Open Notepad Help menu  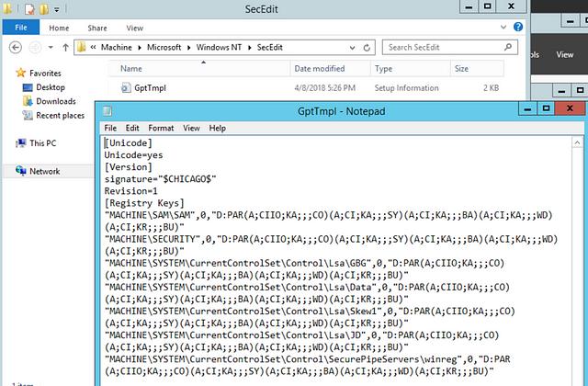point(218,129)
